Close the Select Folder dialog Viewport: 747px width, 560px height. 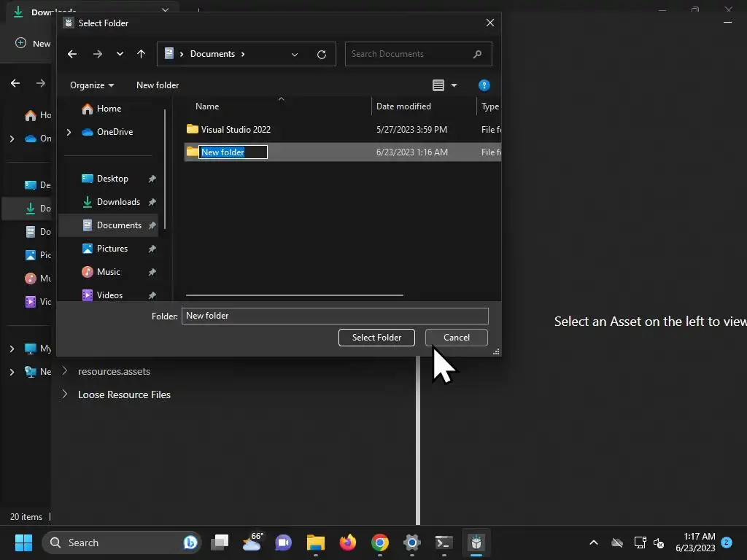pyautogui.click(x=489, y=23)
